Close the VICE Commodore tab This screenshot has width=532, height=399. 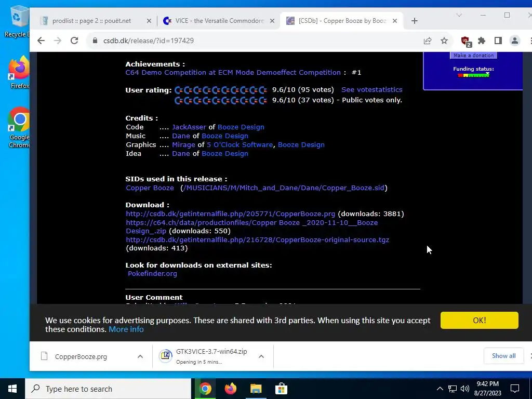pyautogui.click(x=272, y=21)
